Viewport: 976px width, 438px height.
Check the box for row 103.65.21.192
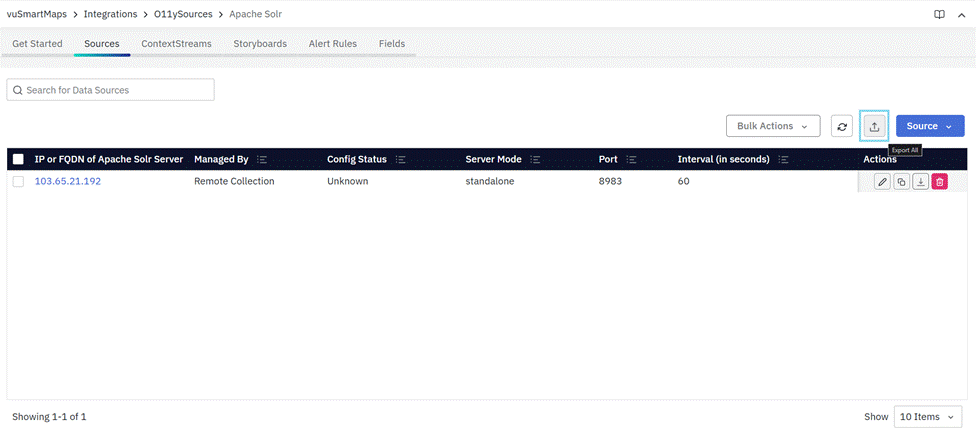click(18, 182)
